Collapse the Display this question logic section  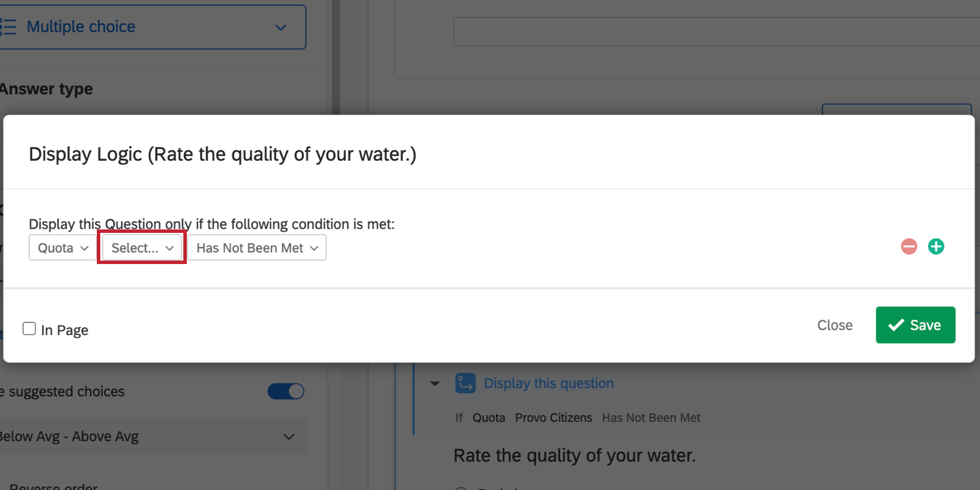click(x=434, y=383)
